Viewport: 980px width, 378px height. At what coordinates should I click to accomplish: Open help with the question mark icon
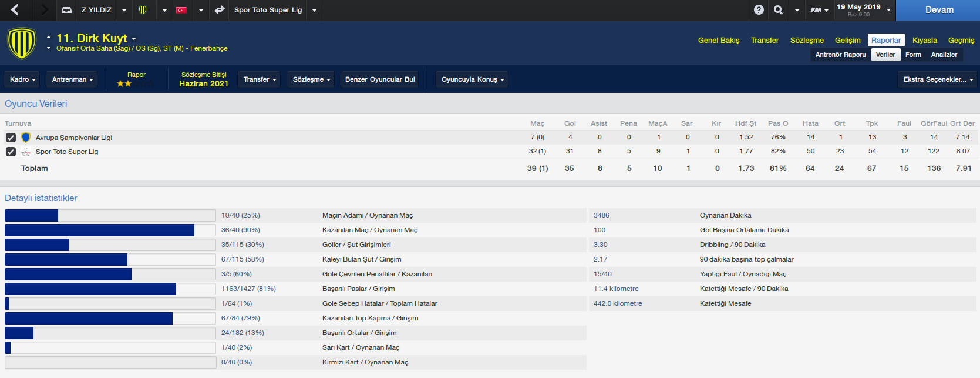[x=759, y=10]
